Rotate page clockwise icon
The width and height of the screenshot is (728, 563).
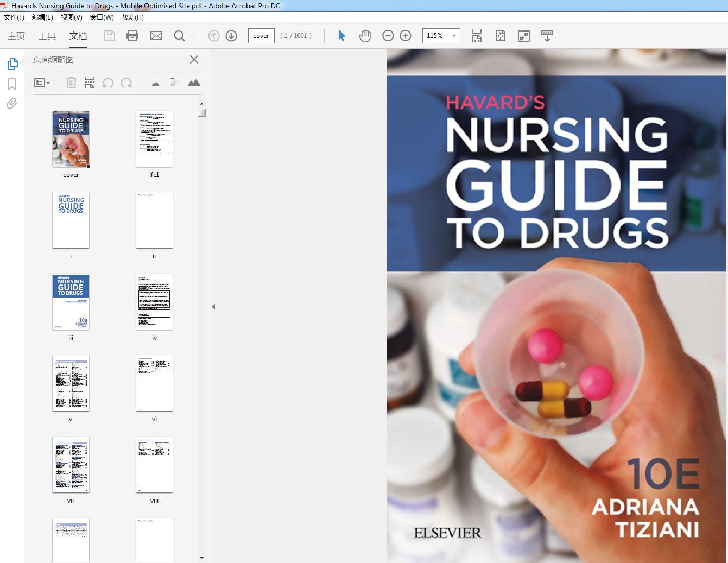tap(126, 83)
